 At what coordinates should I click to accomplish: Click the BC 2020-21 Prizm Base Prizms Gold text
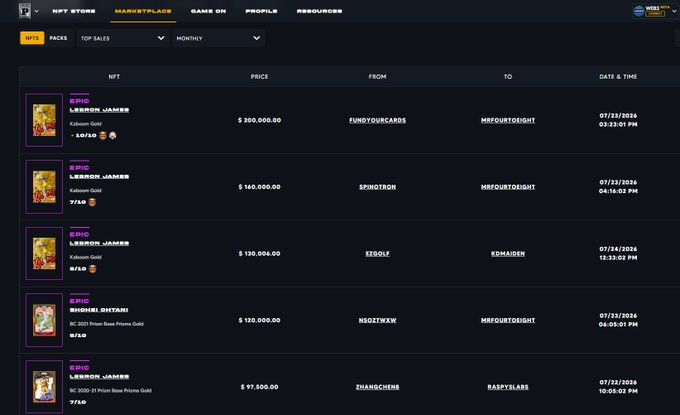coord(111,391)
